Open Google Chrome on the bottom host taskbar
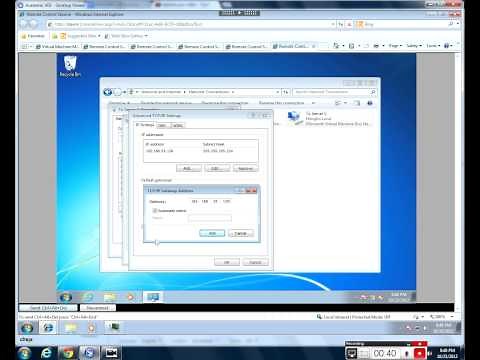 click(68, 353)
